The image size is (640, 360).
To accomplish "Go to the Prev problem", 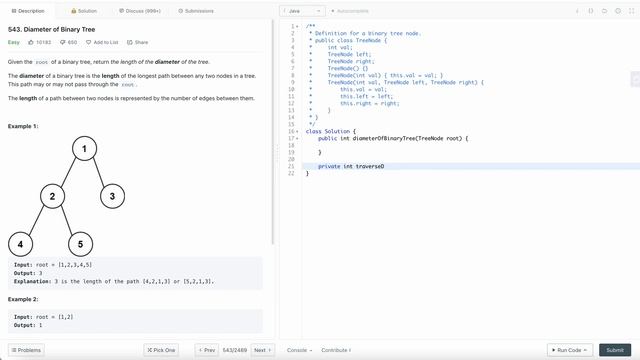I will point(207,350).
